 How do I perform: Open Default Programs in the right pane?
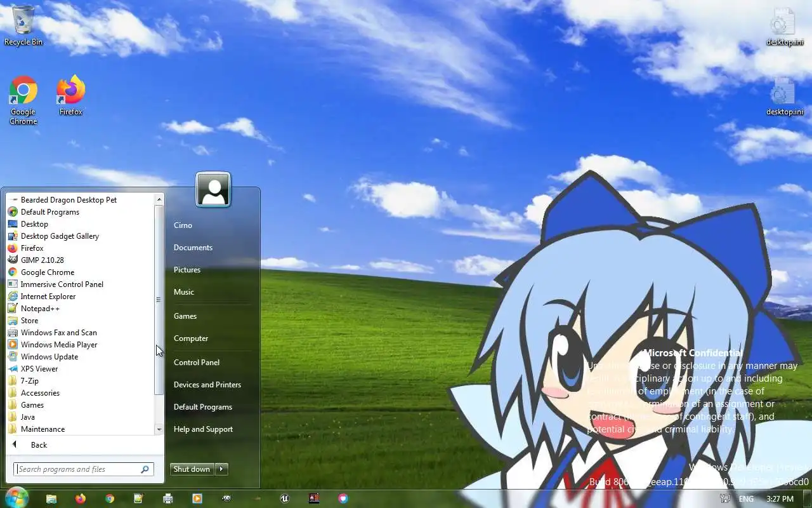pos(211,407)
